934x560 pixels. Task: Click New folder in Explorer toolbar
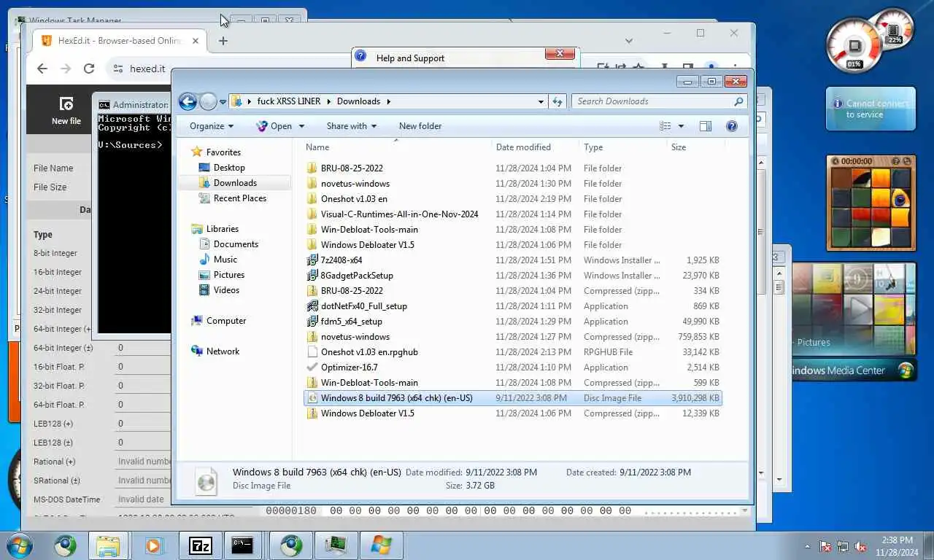pyautogui.click(x=420, y=126)
